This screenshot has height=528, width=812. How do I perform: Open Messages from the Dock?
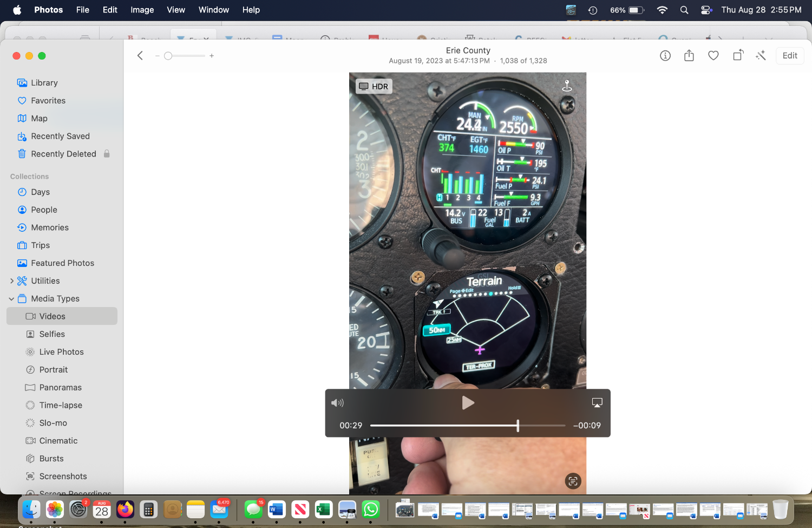point(253,510)
